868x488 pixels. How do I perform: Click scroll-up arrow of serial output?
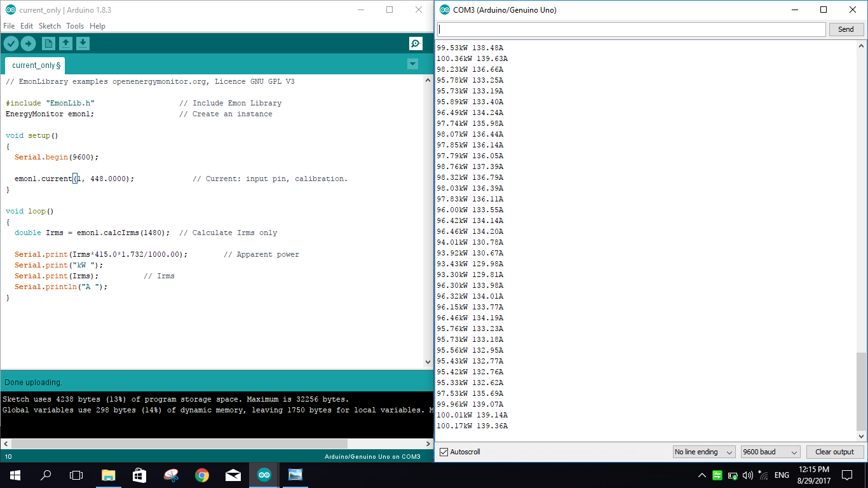point(862,46)
